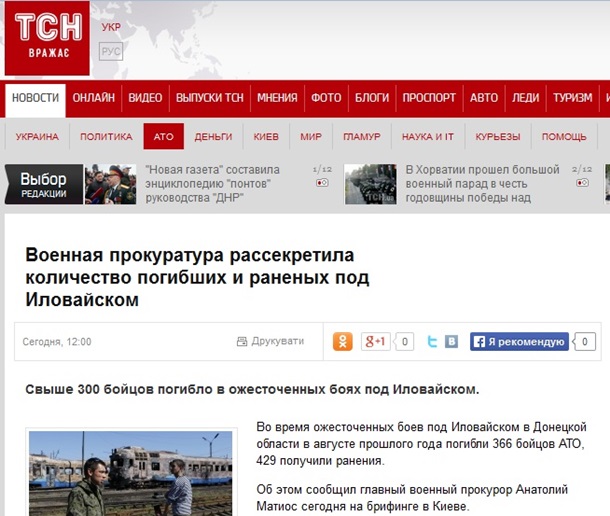The height and width of the screenshot is (516, 610).
Task: Click Выбор редакции label
Action: 44,184
